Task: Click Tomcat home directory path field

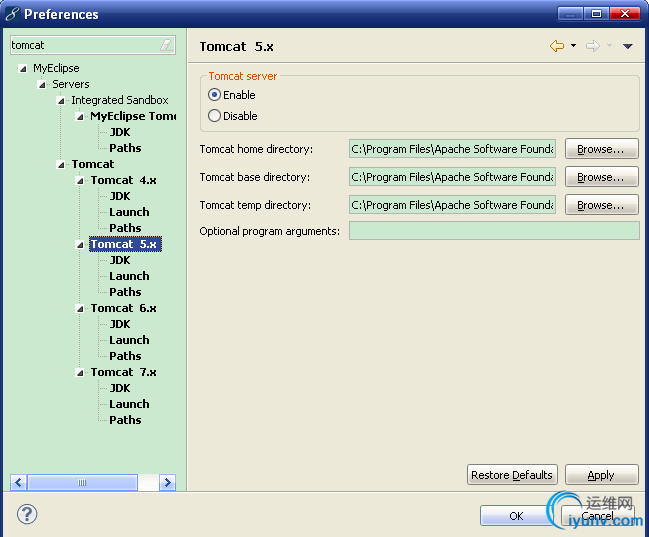Action: 452,149
